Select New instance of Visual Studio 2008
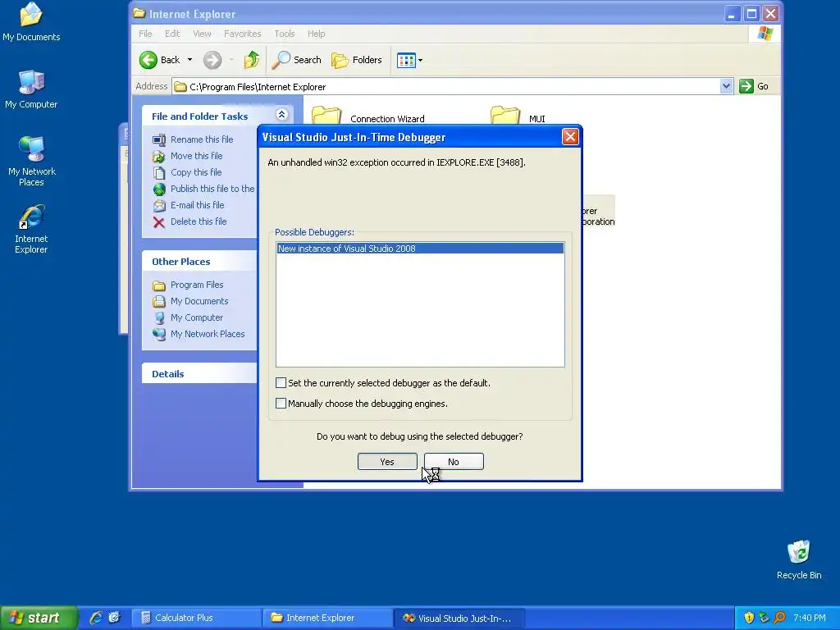 pyautogui.click(x=420, y=249)
